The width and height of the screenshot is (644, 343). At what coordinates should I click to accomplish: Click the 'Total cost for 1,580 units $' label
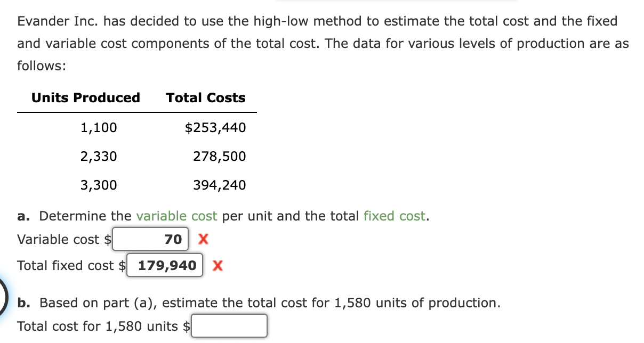tap(101, 326)
